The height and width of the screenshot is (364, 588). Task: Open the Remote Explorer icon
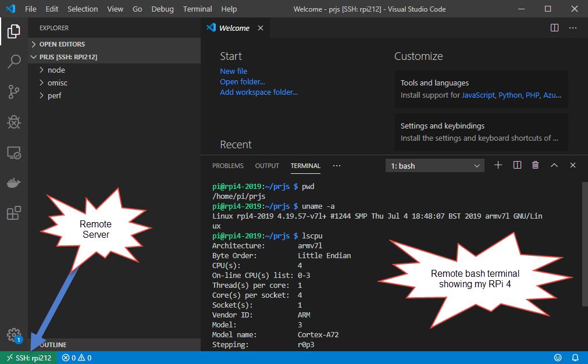[x=14, y=152]
